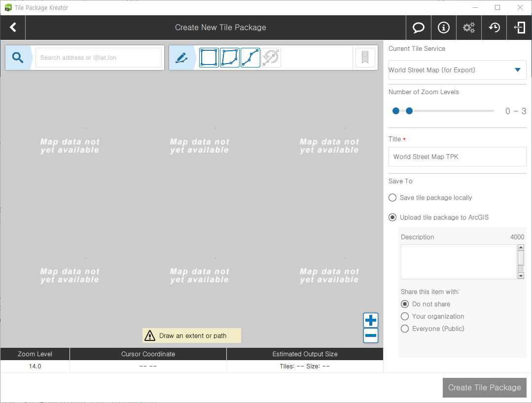Select the rectangle extent tool
Image resolution: width=532 pixels, height=403 pixels.
coord(209,58)
